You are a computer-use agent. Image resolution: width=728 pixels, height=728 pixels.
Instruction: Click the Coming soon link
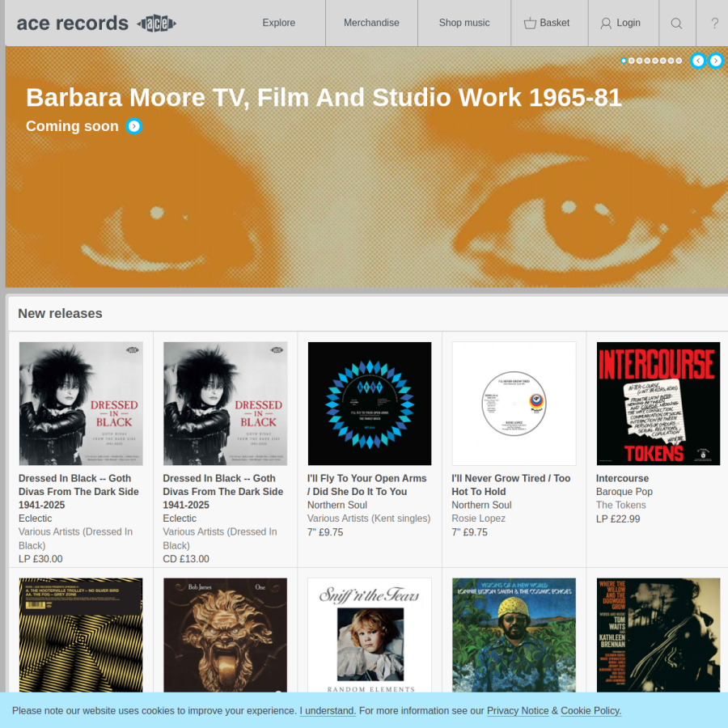pyautogui.click(x=72, y=126)
